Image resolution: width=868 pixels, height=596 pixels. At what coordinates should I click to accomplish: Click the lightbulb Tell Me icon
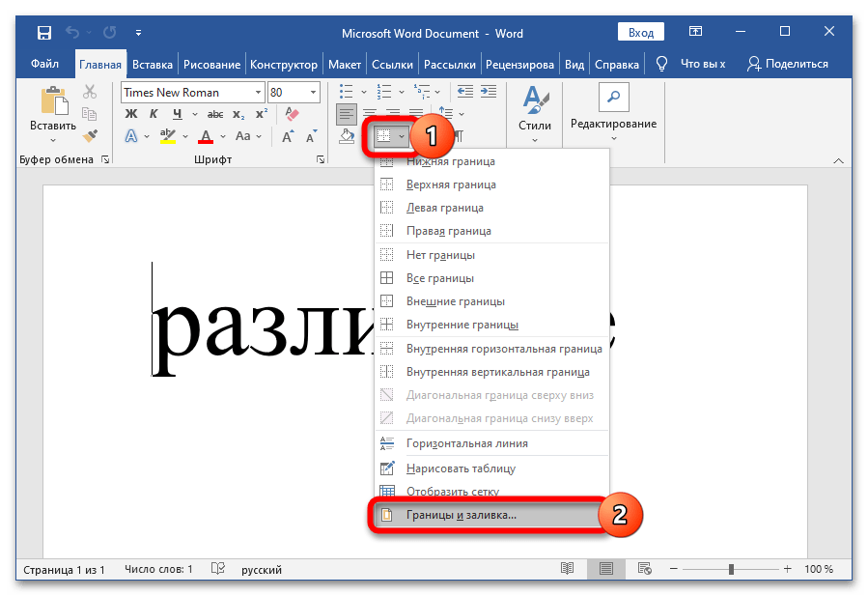tap(661, 64)
